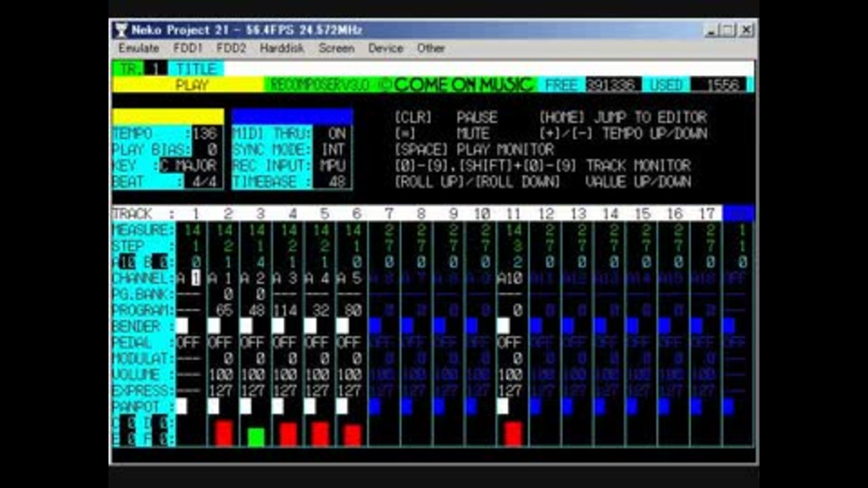Click track 3 PROGRAM value 48

tap(256, 310)
